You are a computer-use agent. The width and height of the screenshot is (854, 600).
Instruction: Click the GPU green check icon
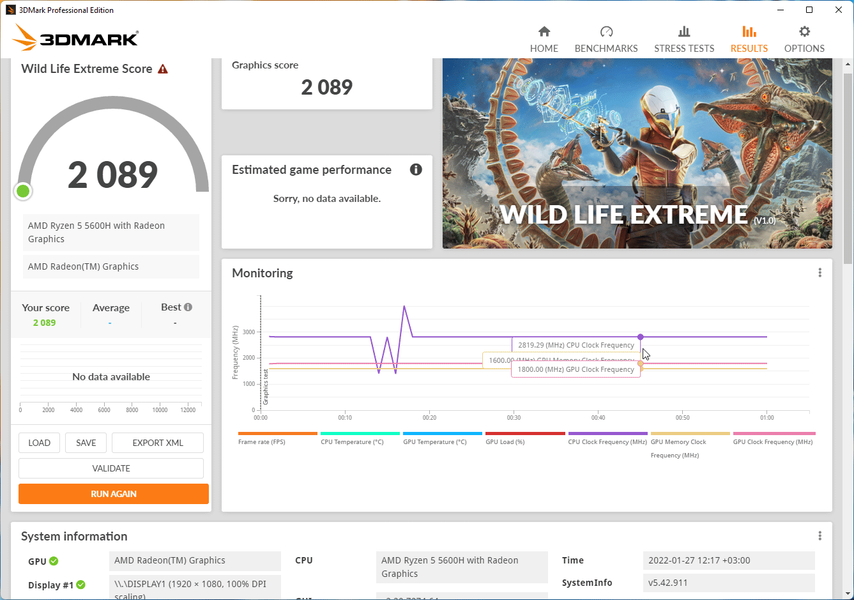pos(53,561)
